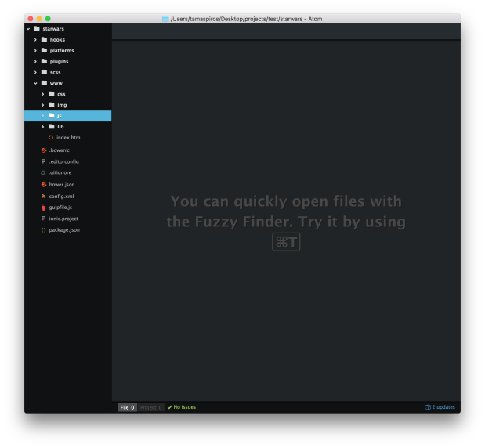Click the HTML icon beside index.html
This screenshot has height=448, width=485.
click(51, 138)
